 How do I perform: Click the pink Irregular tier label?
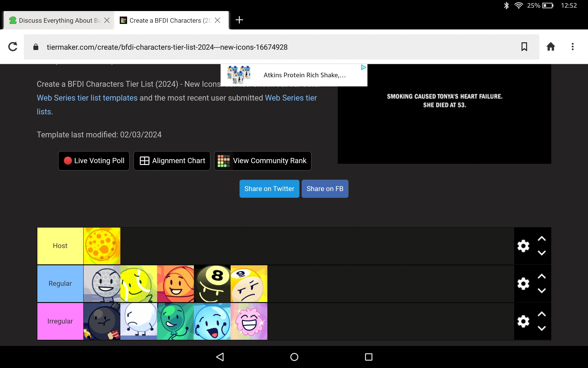pos(60,321)
